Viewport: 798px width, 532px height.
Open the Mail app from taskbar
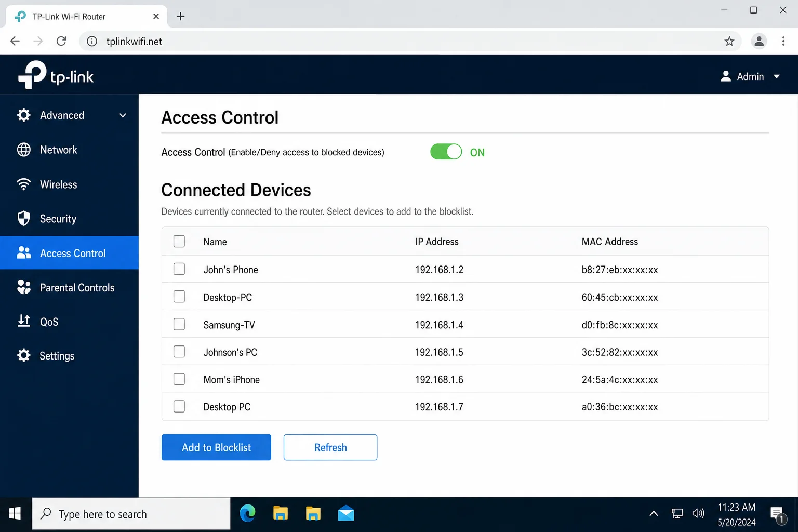pyautogui.click(x=345, y=514)
